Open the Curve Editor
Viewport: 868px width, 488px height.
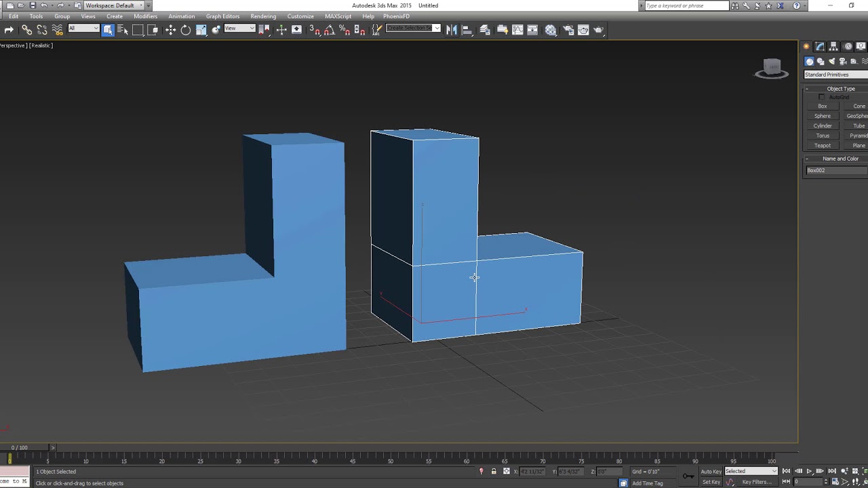tap(517, 30)
